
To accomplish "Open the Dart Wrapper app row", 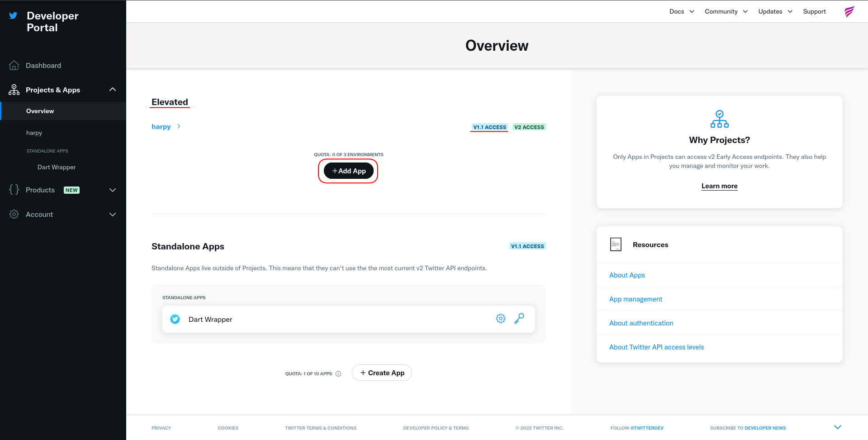I will (348, 319).
